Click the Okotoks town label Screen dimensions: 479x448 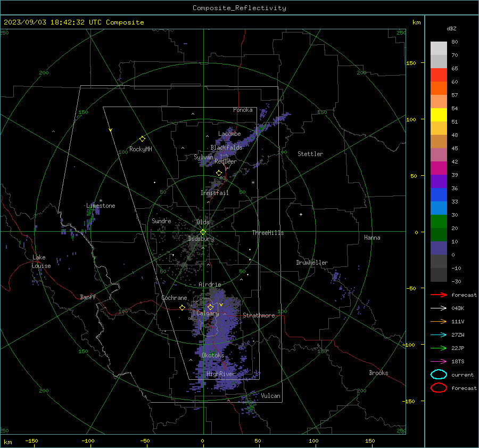213,355
